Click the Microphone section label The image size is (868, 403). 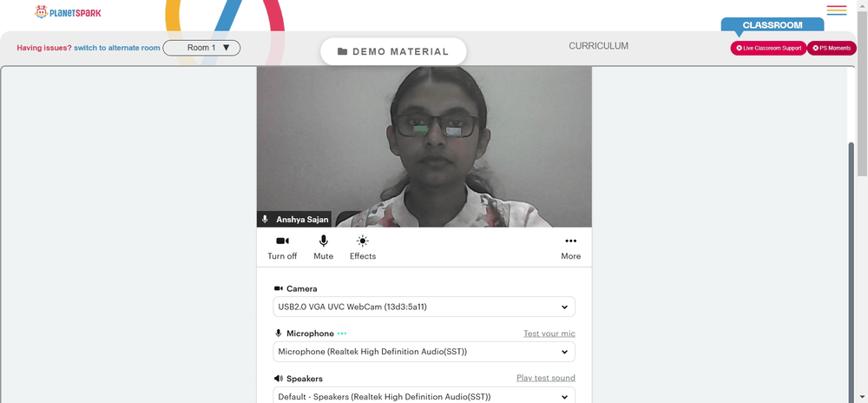[x=310, y=334]
